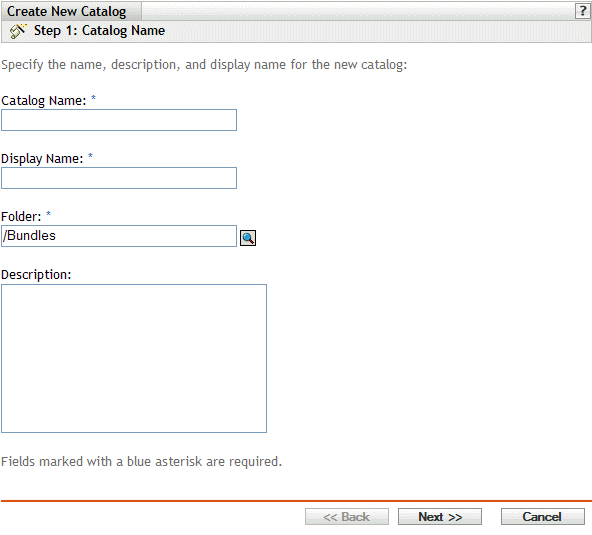Screen dimensions: 592x535
Task: Focus the Catalog Name input field
Action: [x=119, y=120]
